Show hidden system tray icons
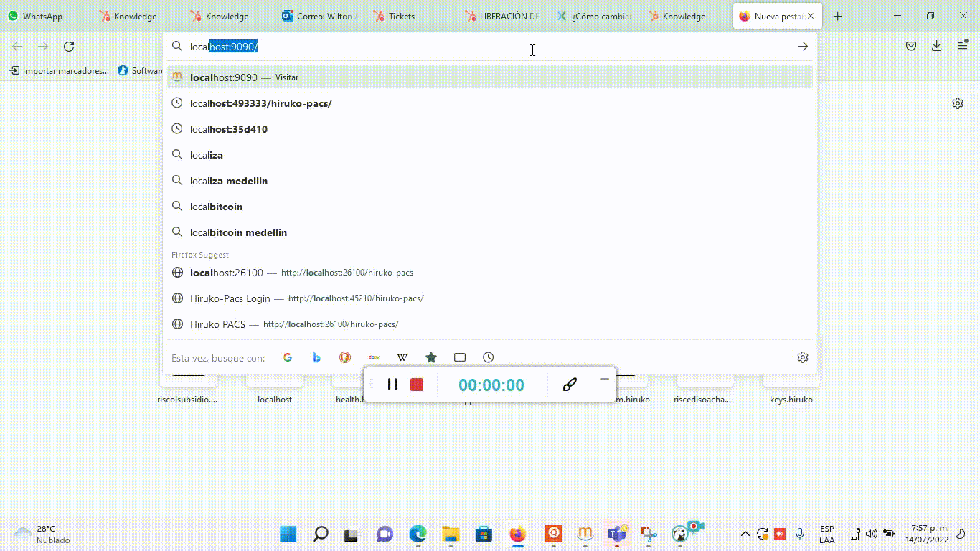 (745, 534)
